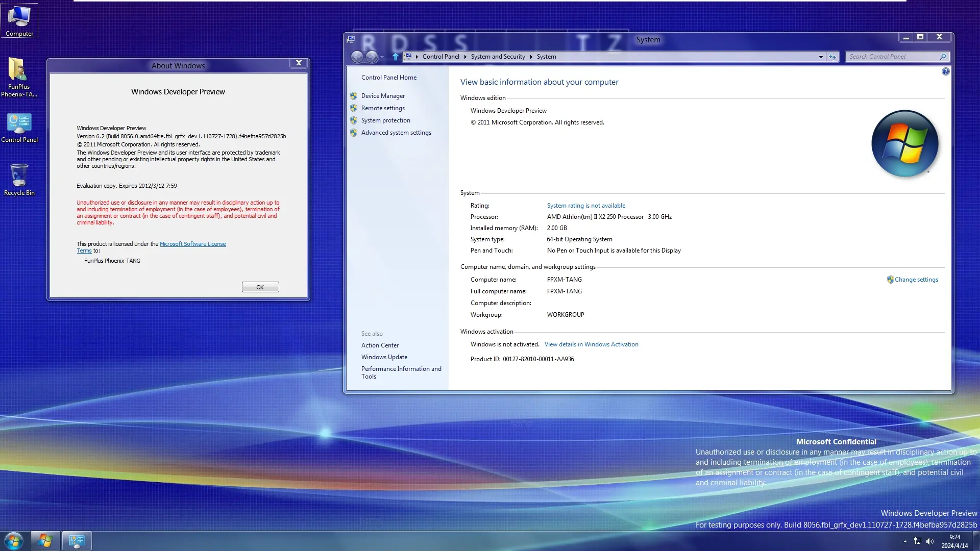Click the Back arrow in System window

[x=357, y=57]
